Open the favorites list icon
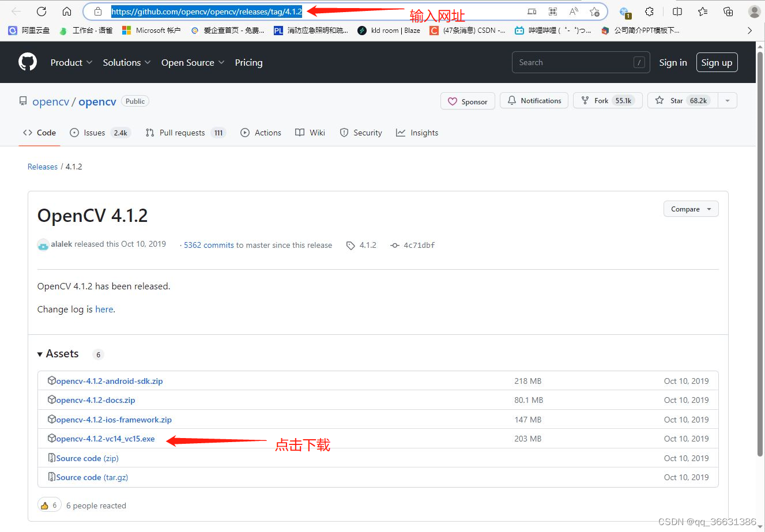This screenshot has width=765, height=532. click(x=703, y=12)
